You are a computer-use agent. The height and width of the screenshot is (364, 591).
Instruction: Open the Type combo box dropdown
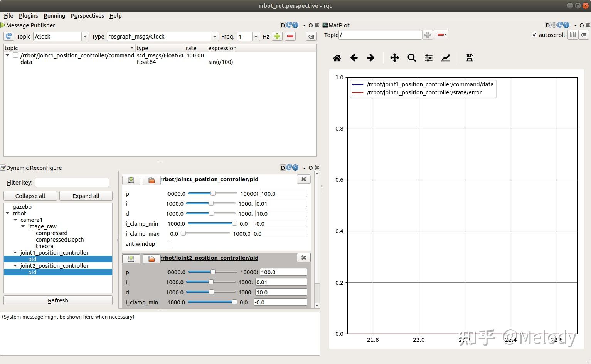tap(214, 36)
